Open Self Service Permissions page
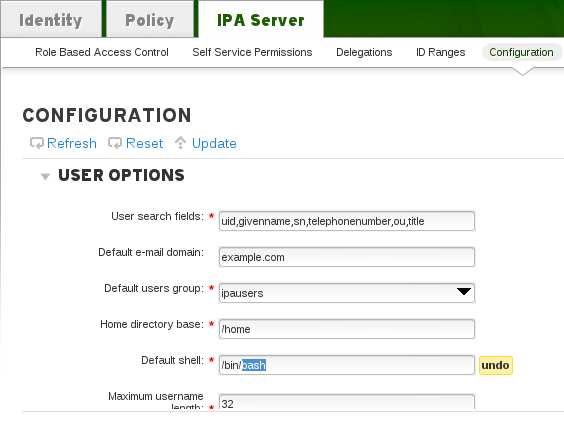The height and width of the screenshot is (435, 564). [252, 52]
